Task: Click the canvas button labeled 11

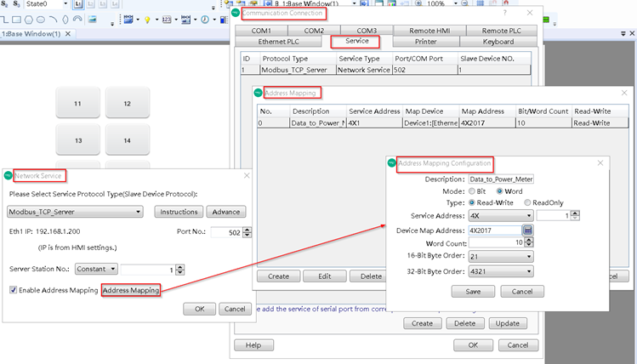Action: click(77, 103)
